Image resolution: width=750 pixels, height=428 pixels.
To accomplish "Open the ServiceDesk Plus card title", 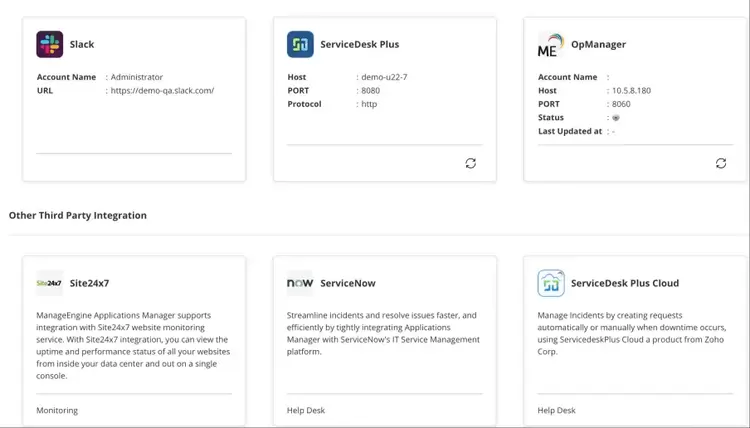I will pos(359,44).
